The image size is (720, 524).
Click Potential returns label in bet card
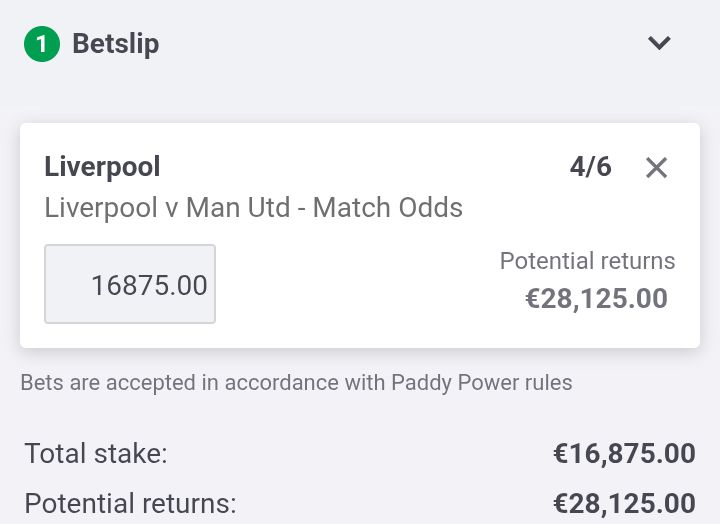tap(587, 262)
